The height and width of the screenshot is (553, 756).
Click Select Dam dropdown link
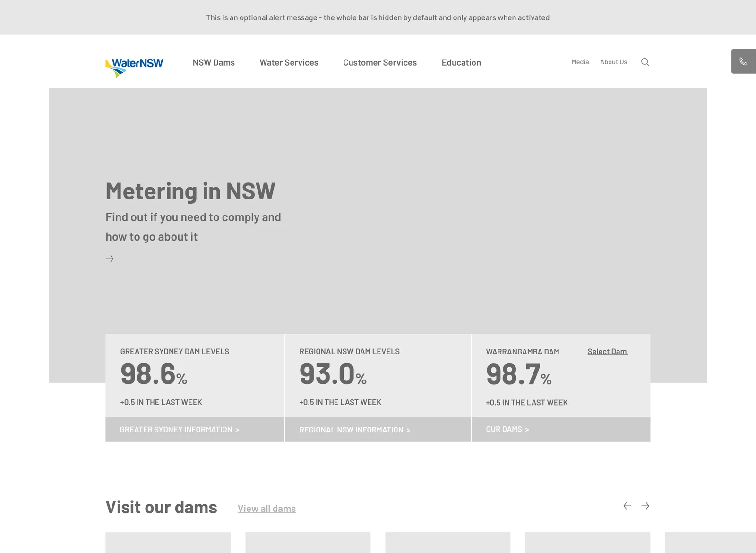[x=608, y=351]
